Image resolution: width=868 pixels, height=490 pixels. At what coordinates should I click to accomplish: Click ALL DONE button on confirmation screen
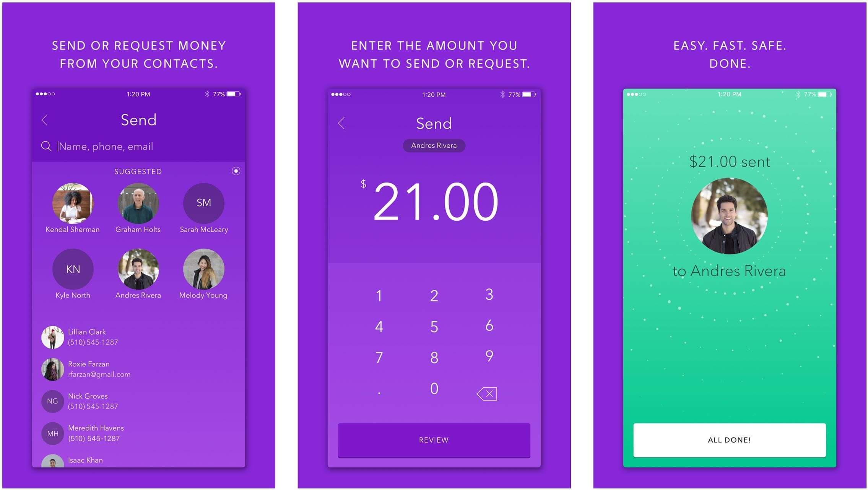733,440
